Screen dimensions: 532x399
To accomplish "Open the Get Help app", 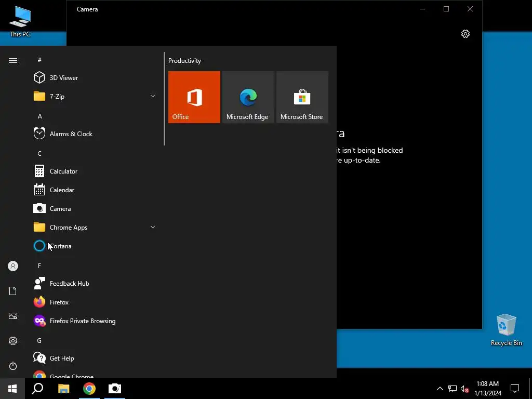I will click(95, 358).
